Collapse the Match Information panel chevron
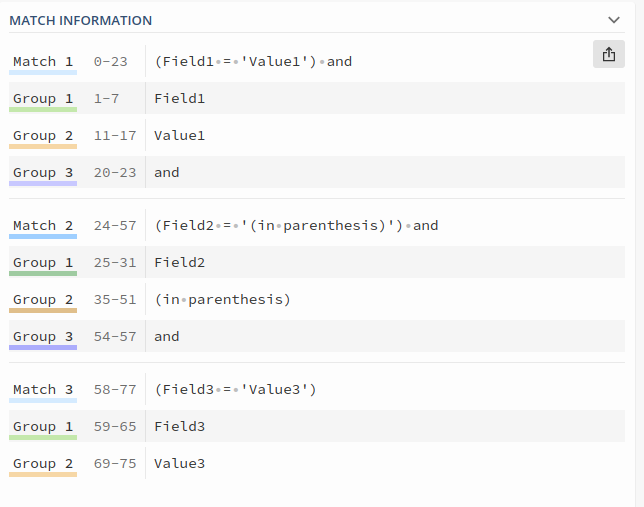 click(614, 20)
